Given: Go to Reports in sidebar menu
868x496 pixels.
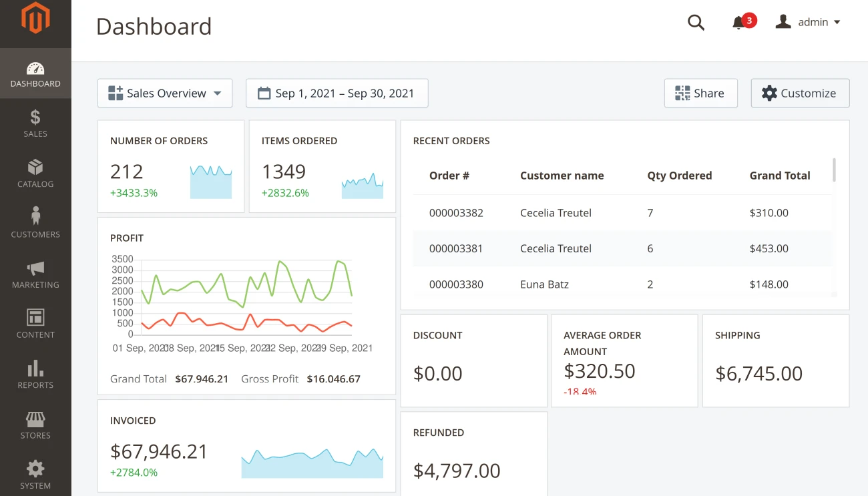Looking at the screenshot, I should click(35, 374).
